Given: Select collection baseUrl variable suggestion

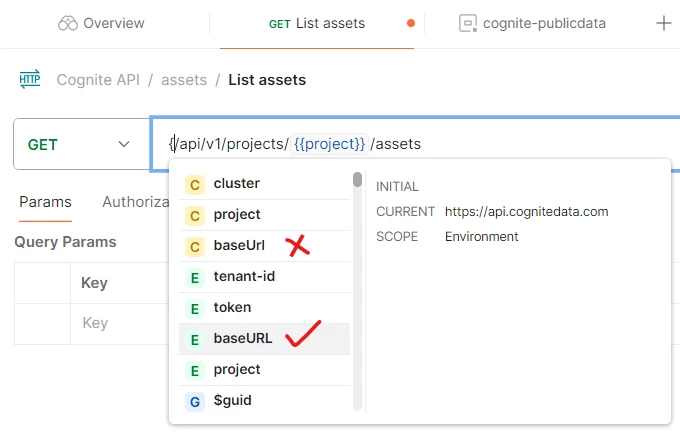Looking at the screenshot, I should point(264,245).
